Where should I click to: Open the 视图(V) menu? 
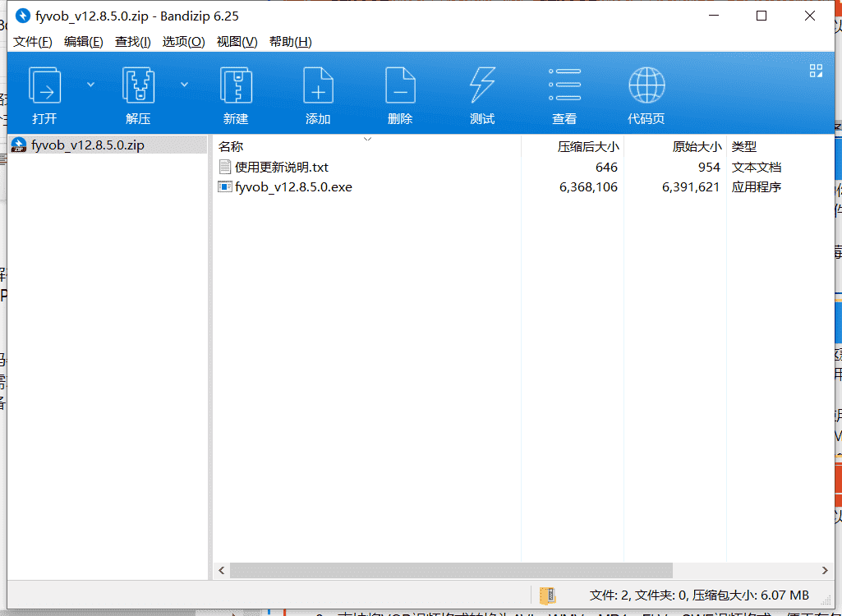point(237,42)
